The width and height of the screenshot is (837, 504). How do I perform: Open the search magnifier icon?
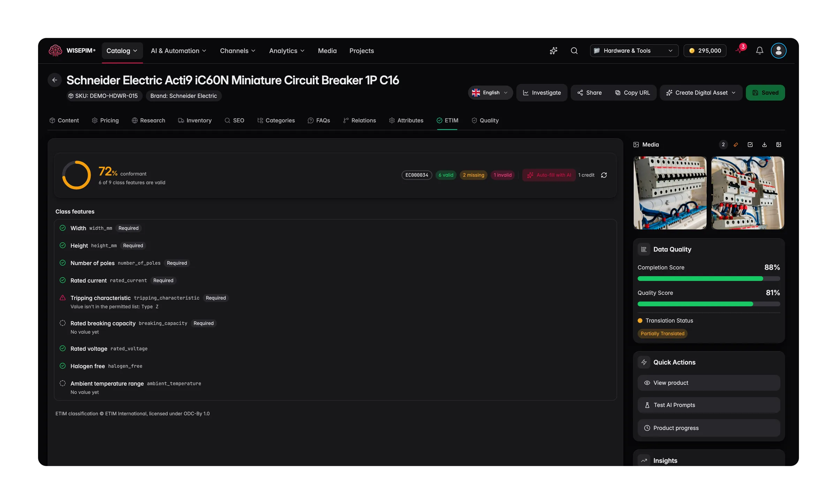point(574,51)
